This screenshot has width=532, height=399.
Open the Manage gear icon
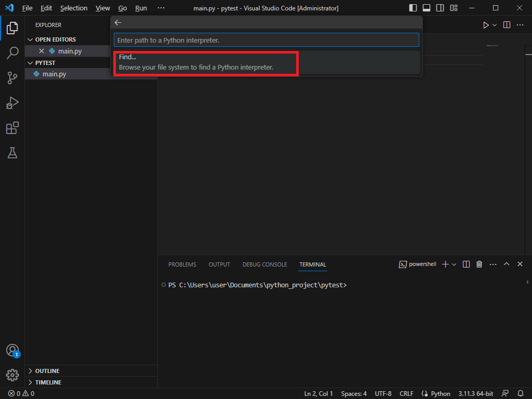point(12,375)
